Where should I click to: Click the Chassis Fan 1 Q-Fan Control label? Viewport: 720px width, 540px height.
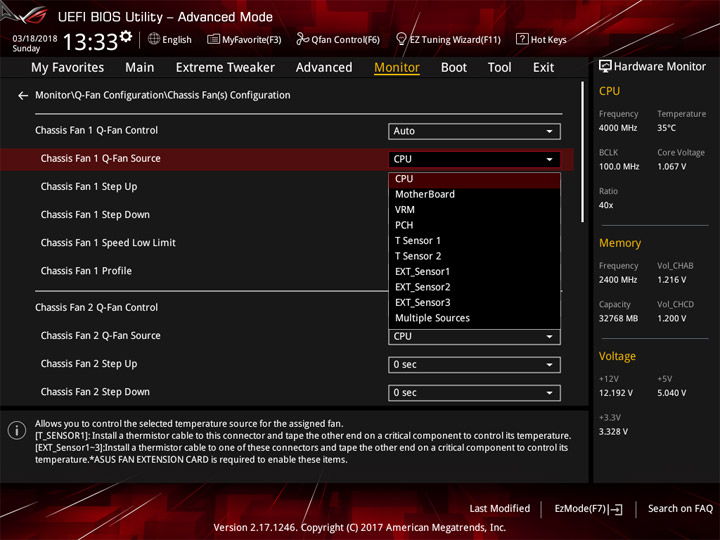click(x=96, y=130)
